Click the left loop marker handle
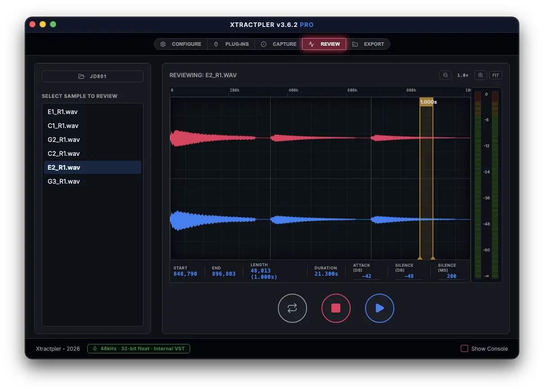Viewport: 544px width, 392px height. pyautogui.click(x=420, y=258)
